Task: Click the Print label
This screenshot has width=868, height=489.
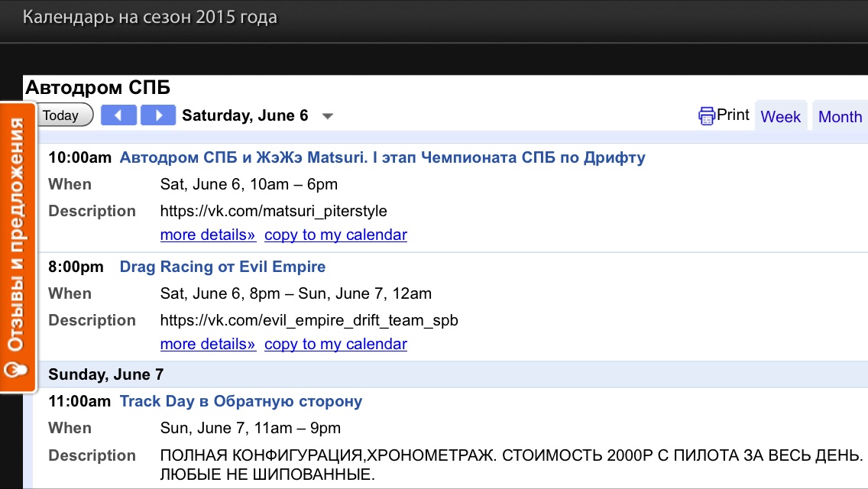Action: pyautogui.click(x=733, y=115)
